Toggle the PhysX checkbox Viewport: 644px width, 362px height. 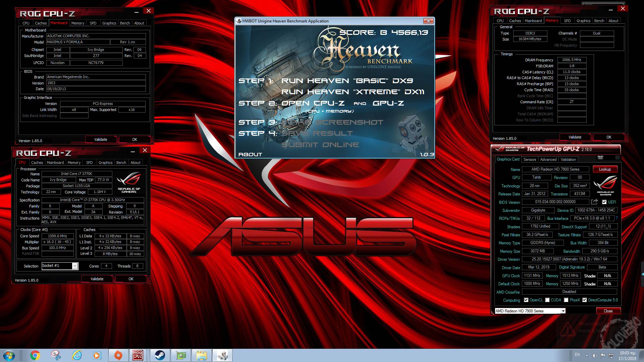coord(566,300)
